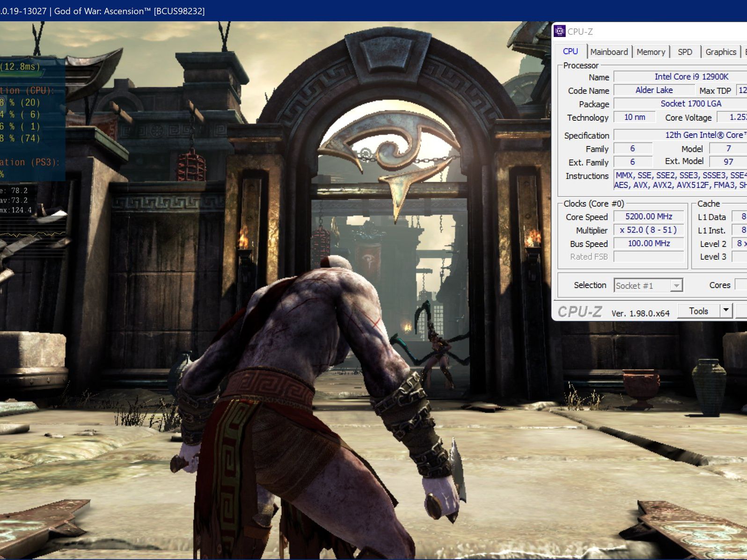747x560 pixels.
Task: Click the Specification value 12th Gen Intel Core
Action: click(x=681, y=135)
